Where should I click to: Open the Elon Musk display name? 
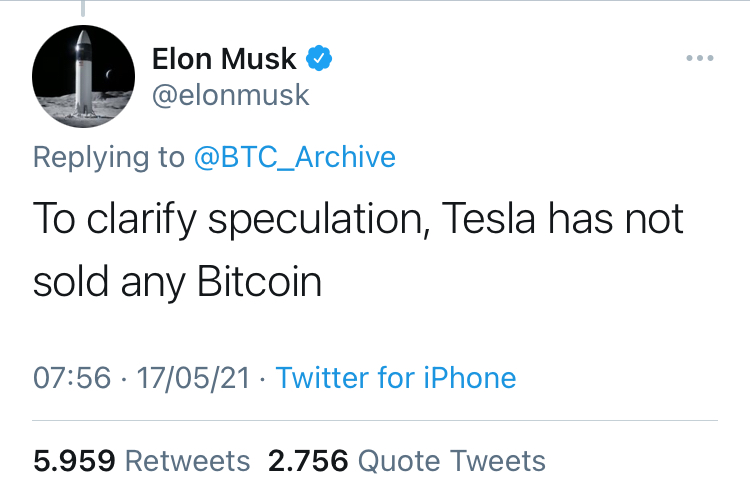[x=224, y=58]
